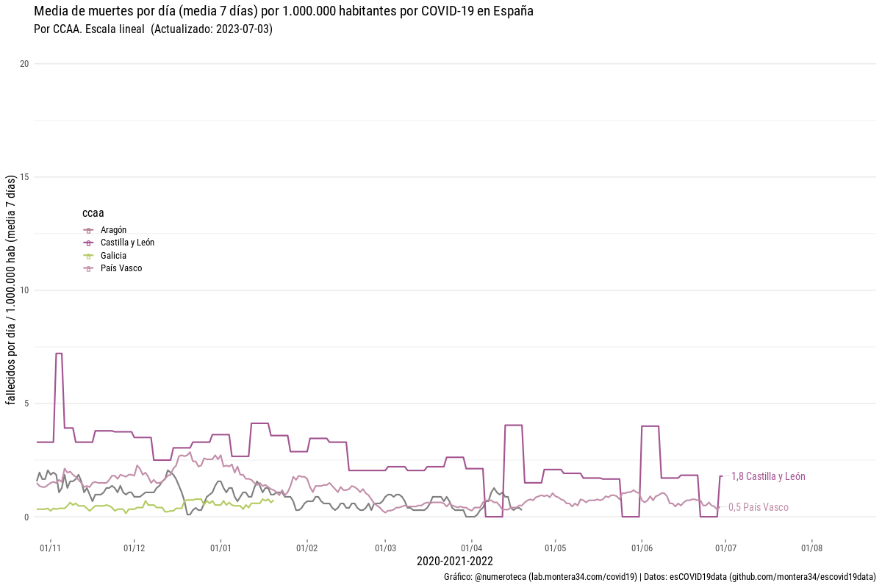Click the 01/04 x-axis tick label
Viewport: 882px width, 588px height.
[471, 548]
